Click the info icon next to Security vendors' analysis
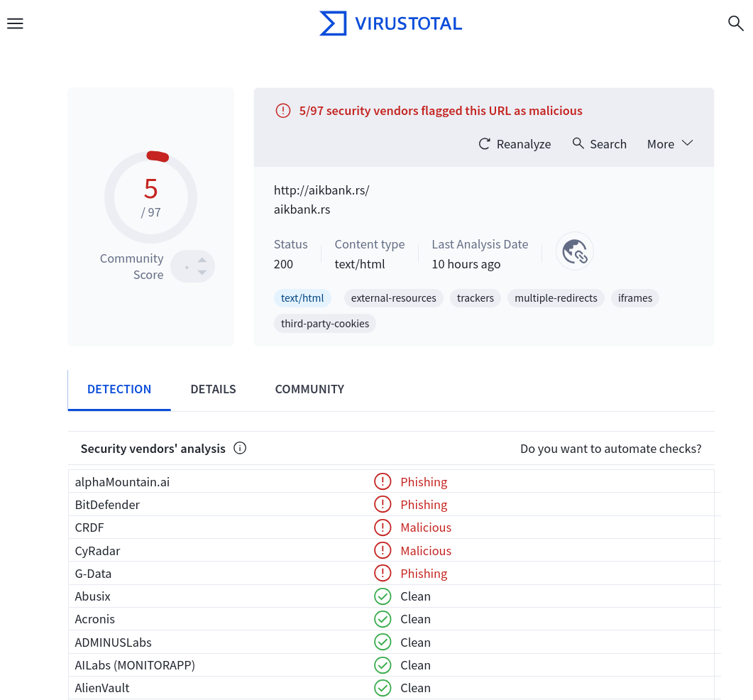753x700 pixels. coord(240,448)
